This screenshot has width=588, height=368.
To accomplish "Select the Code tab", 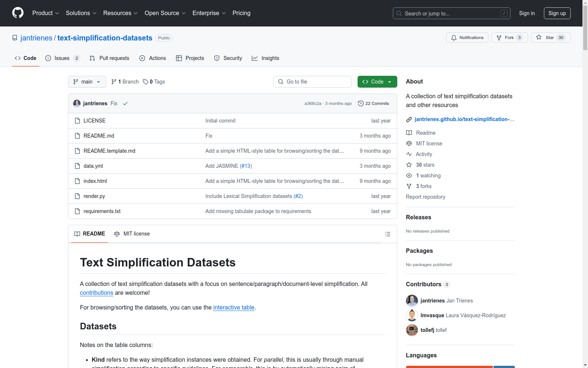I will click(x=26, y=58).
